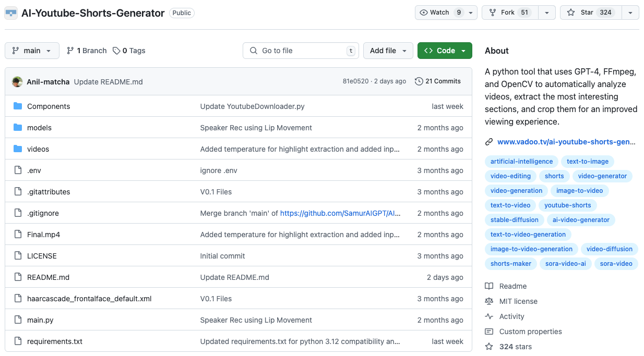Click the main.py file icon
This screenshot has width=644, height=356.
click(18, 320)
